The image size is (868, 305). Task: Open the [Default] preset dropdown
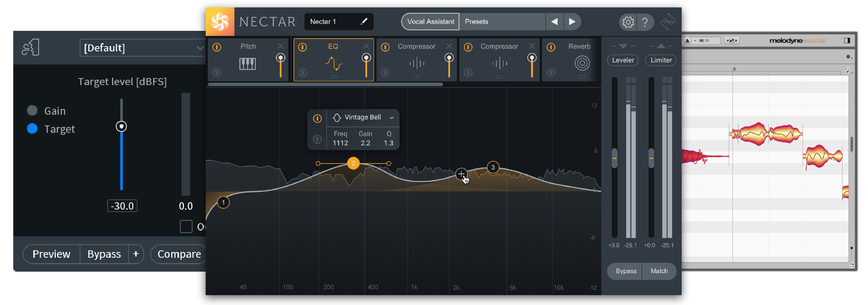click(143, 48)
